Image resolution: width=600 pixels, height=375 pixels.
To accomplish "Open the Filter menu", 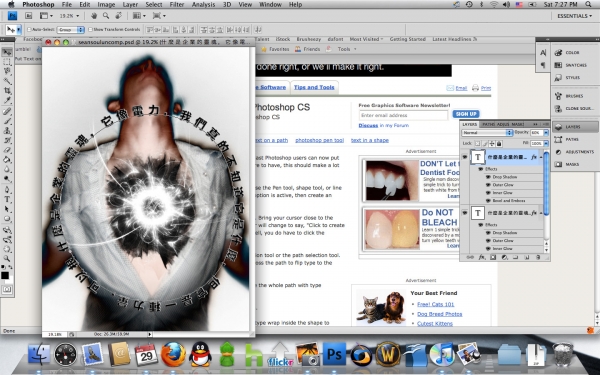I will click(x=176, y=5).
